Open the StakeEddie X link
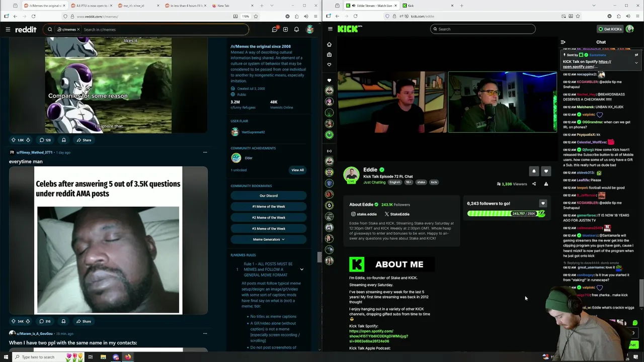This screenshot has height=362, width=644. pyautogui.click(x=397, y=214)
